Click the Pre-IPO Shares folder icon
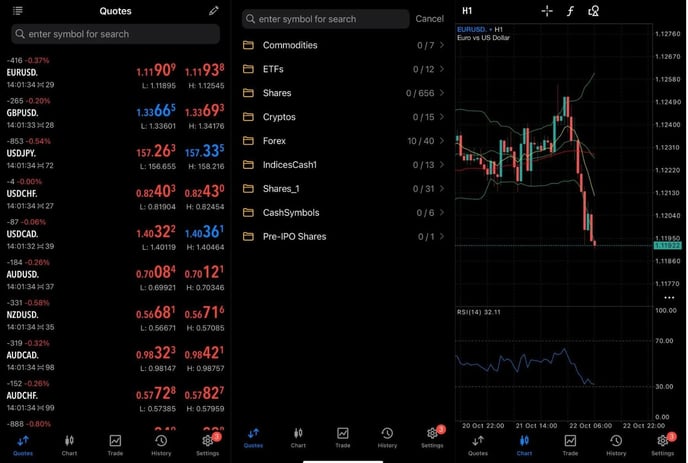 pos(248,237)
